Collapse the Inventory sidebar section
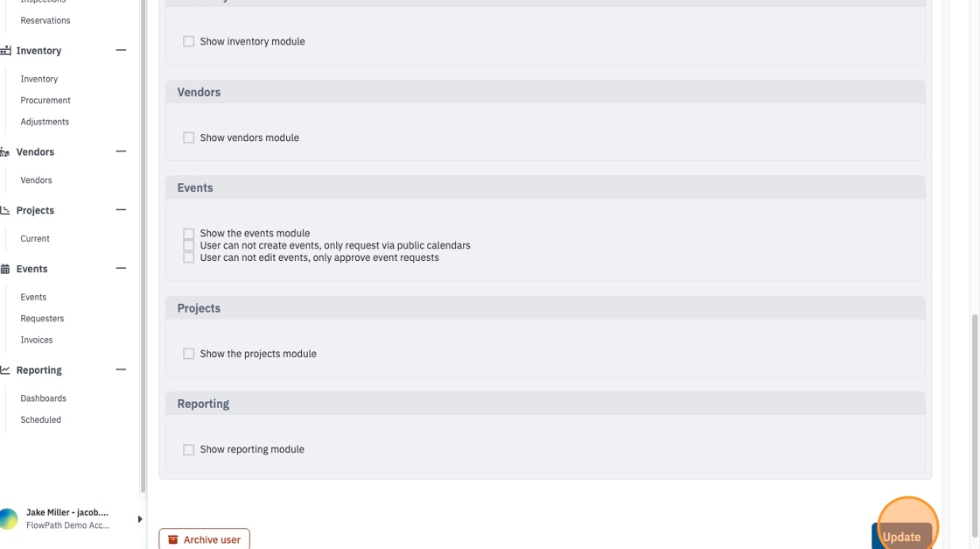 tap(122, 50)
